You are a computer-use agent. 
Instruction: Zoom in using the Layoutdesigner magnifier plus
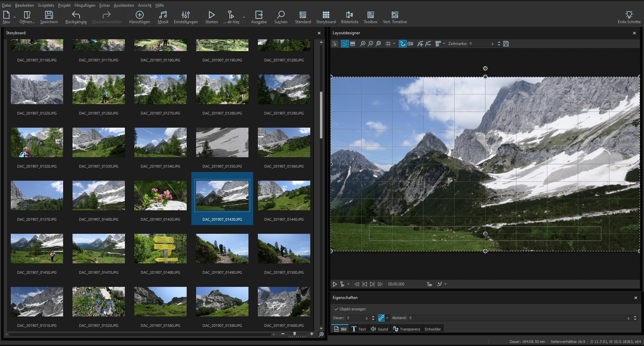[x=363, y=44]
